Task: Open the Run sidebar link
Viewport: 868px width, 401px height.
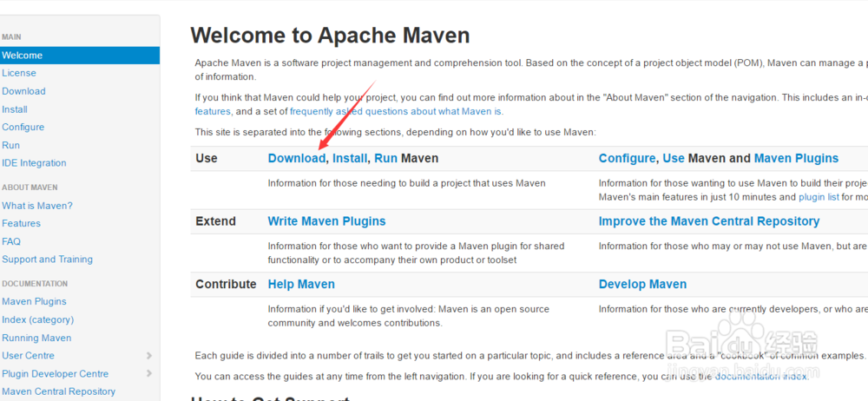Action: coord(10,146)
